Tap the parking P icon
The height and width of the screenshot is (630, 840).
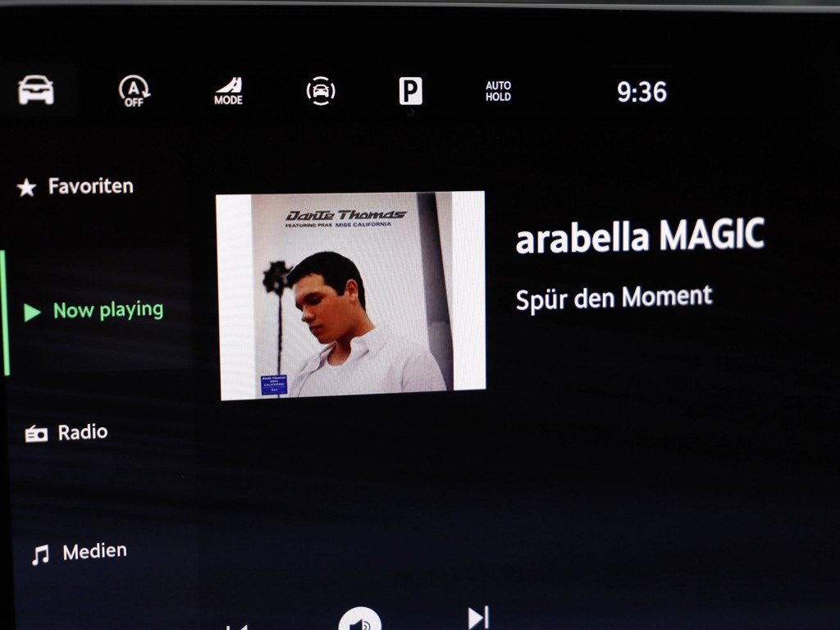[x=410, y=91]
